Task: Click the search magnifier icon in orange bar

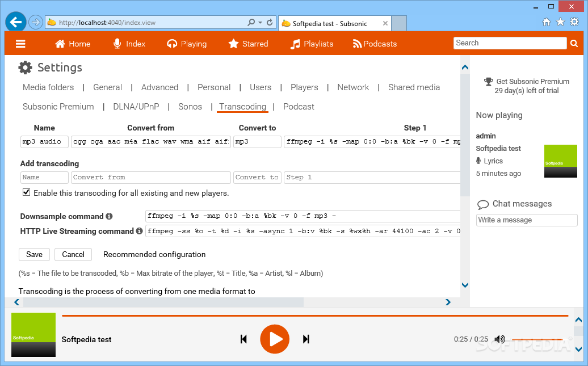Action: [574, 44]
